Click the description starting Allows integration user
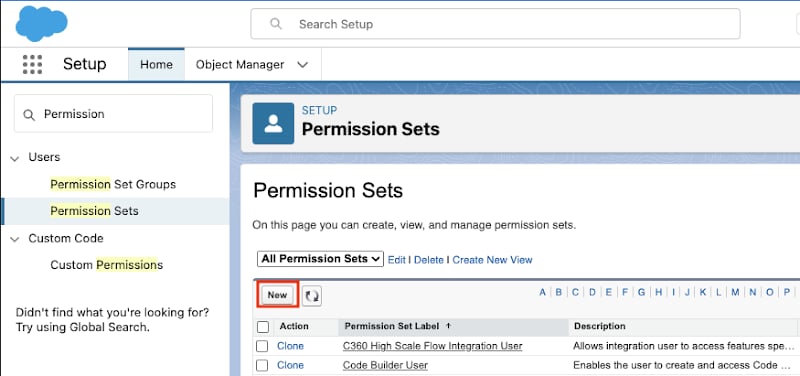The height and width of the screenshot is (376, 800). (x=683, y=346)
